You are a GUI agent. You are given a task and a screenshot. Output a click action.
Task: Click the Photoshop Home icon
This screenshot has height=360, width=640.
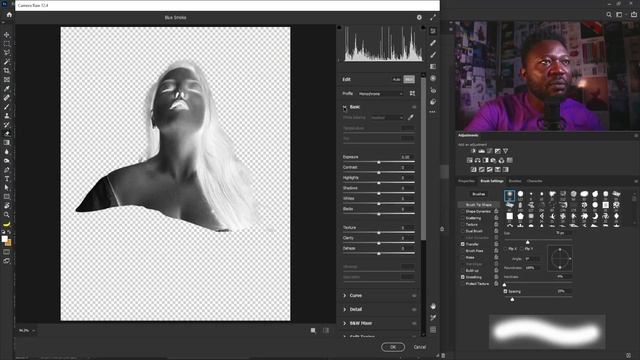pos(9,15)
